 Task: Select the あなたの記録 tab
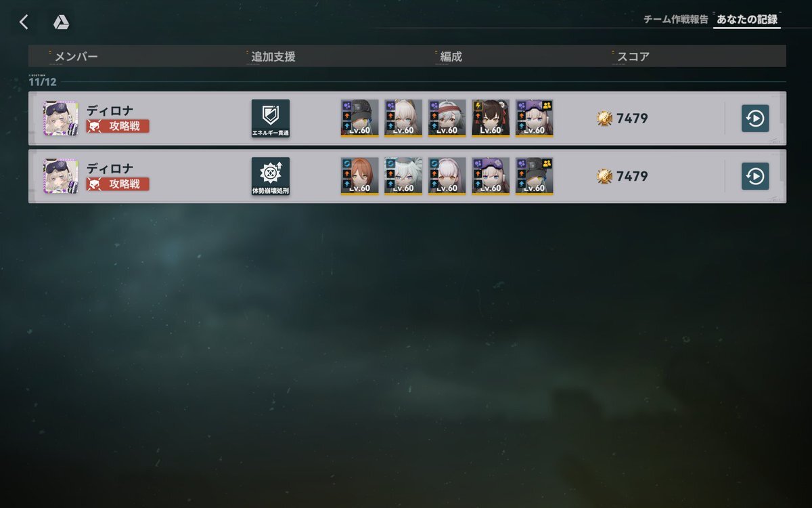click(x=747, y=20)
